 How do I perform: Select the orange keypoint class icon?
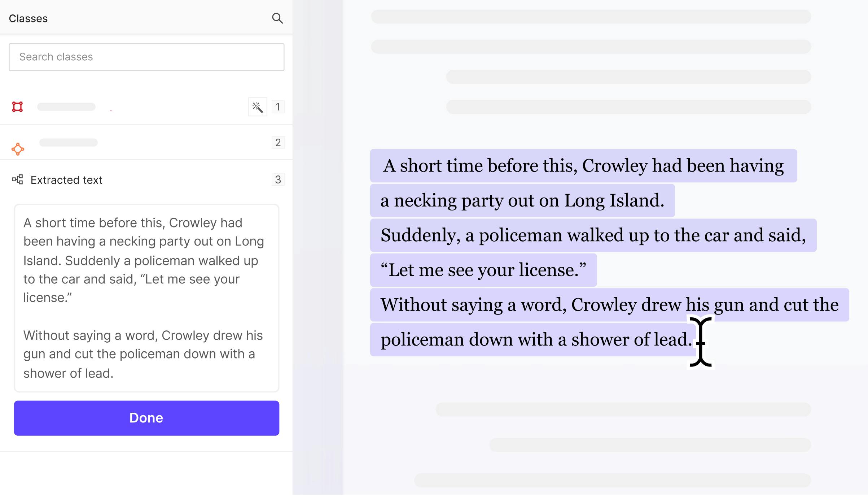tap(18, 149)
